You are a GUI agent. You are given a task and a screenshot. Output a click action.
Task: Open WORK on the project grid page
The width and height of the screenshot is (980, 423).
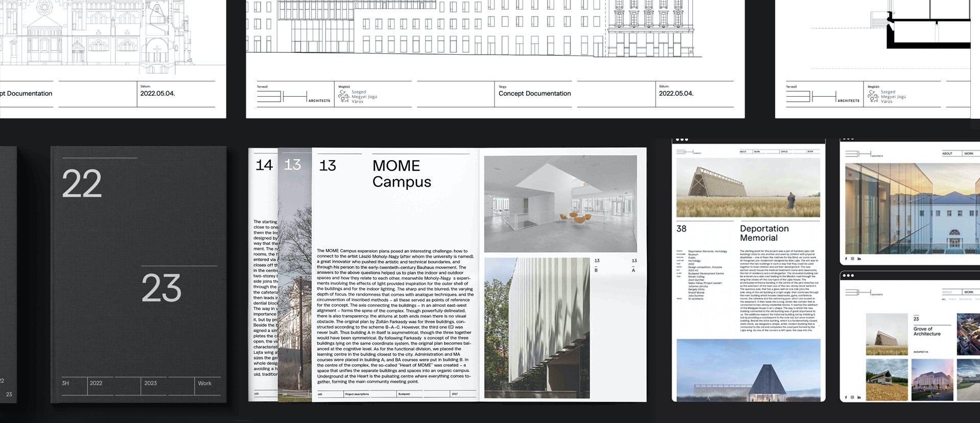click(969, 292)
